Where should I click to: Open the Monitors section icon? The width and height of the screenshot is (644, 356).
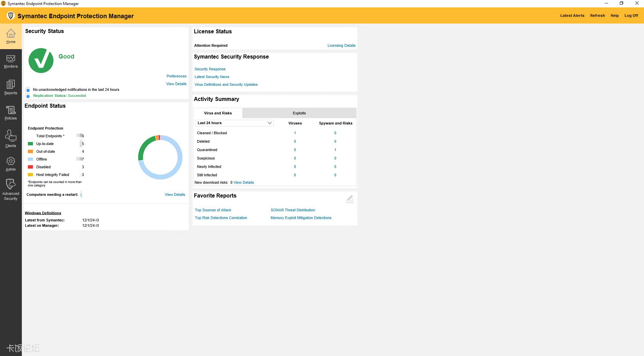click(11, 59)
